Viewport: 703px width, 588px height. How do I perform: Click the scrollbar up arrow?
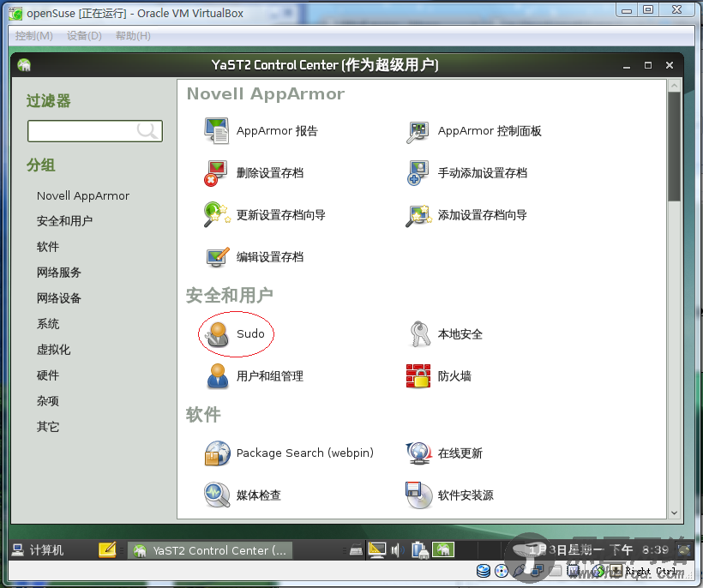[674, 85]
